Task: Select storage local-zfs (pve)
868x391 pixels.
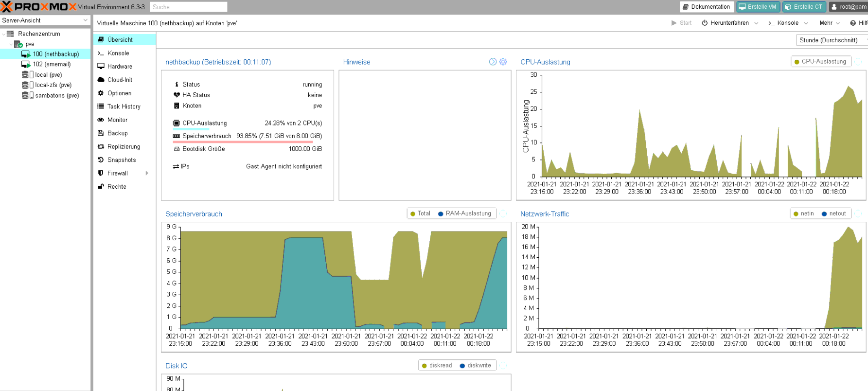Action: click(x=45, y=85)
